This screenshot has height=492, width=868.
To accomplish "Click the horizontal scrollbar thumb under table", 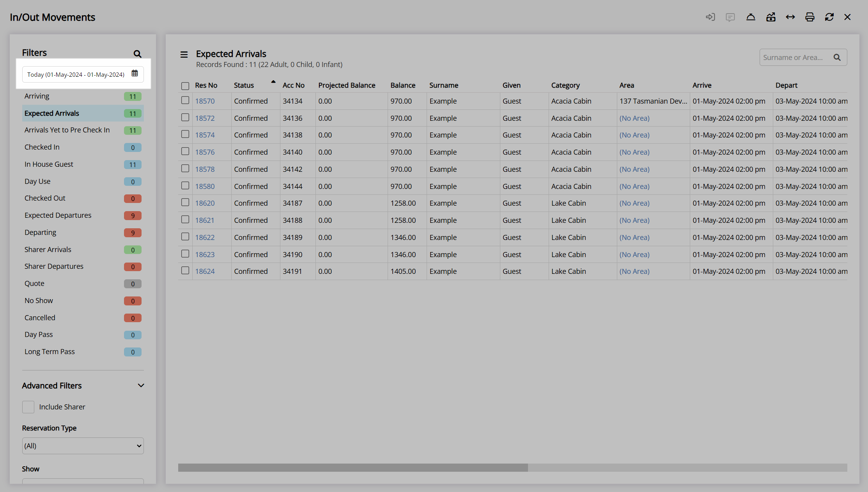I will pyautogui.click(x=353, y=467).
